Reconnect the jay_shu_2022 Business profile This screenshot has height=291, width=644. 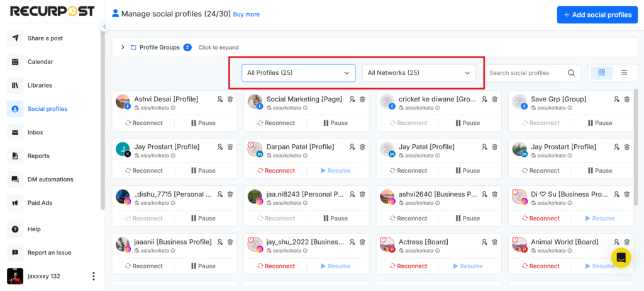tap(276, 266)
